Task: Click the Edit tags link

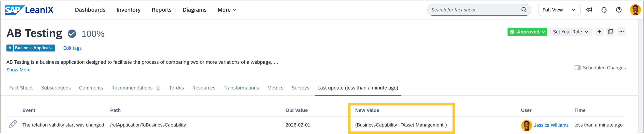Action: tap(72, 48)
